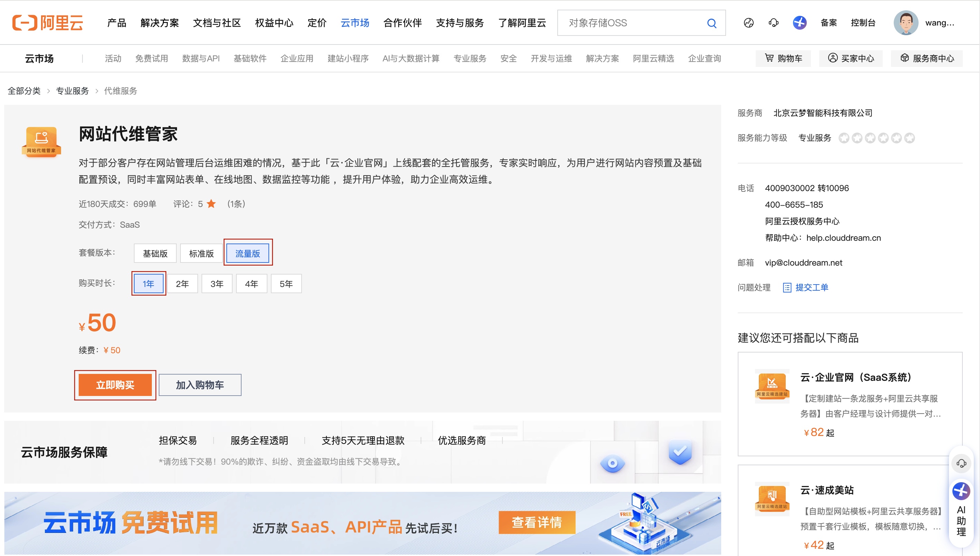Choose 1年 purchase duration

[149, 284]
